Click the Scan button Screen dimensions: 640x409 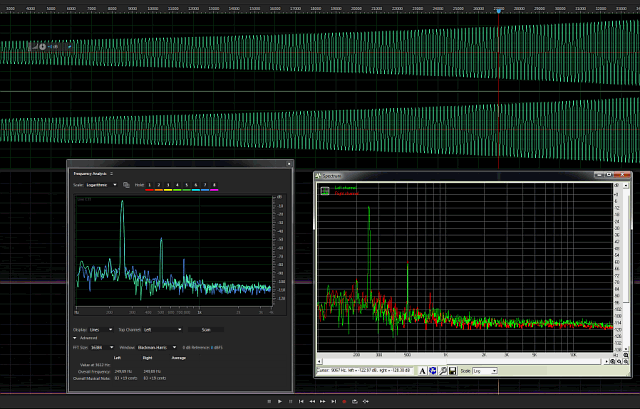pos(205,328)
